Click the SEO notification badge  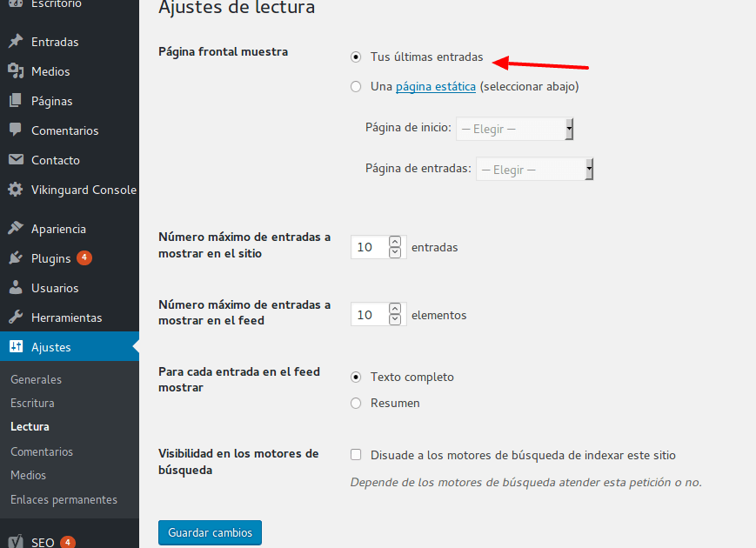pyautogui.click(x=68, y=542)
